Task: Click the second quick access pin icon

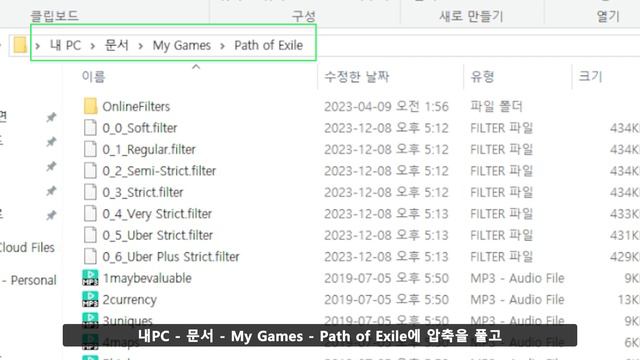Action: pyautogui.click(x=51, y=142)
